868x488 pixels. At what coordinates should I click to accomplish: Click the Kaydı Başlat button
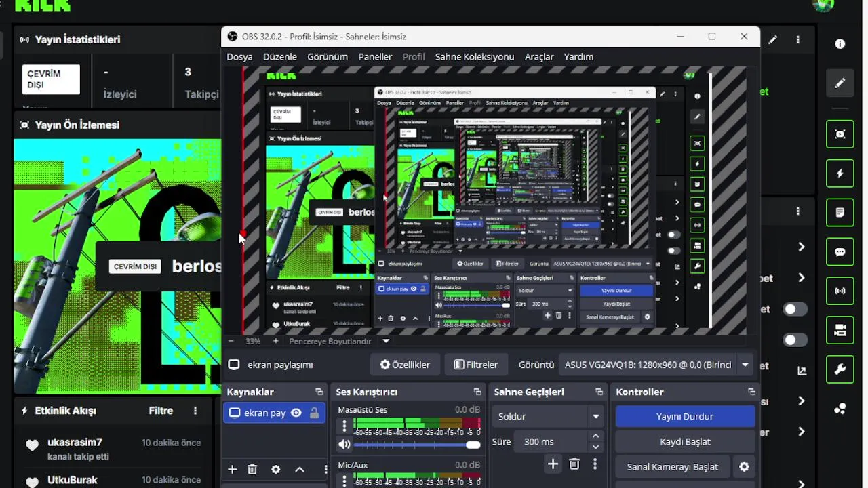click(685, 441)
